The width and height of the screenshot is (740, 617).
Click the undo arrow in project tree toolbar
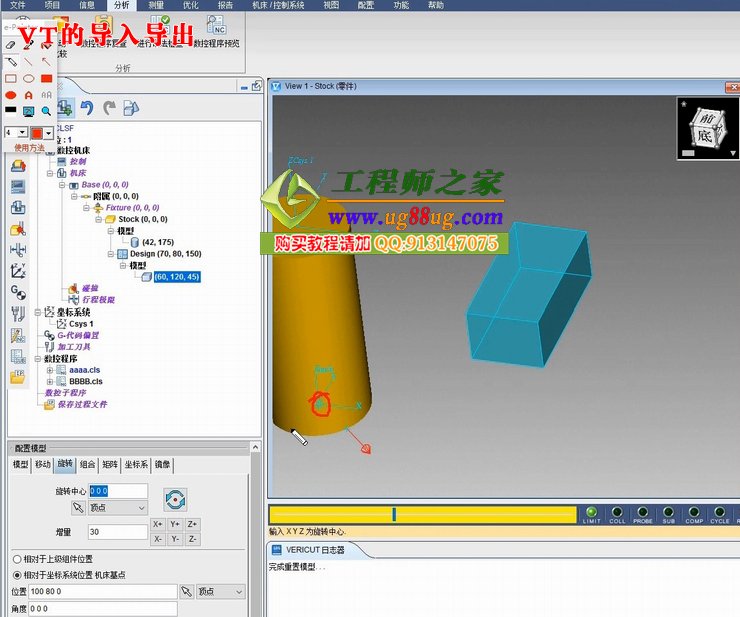87,108
